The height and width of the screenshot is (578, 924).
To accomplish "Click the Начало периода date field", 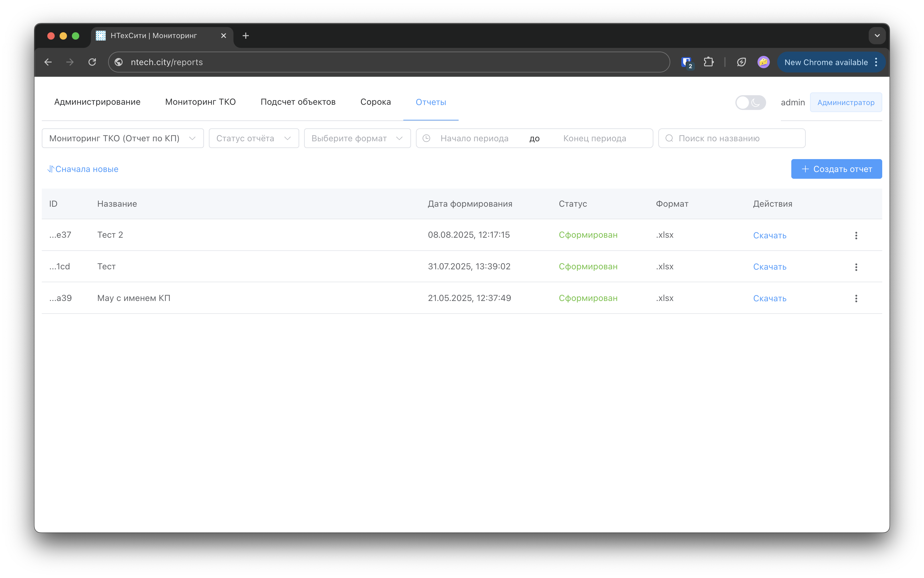I will click(x=474, y=139).
